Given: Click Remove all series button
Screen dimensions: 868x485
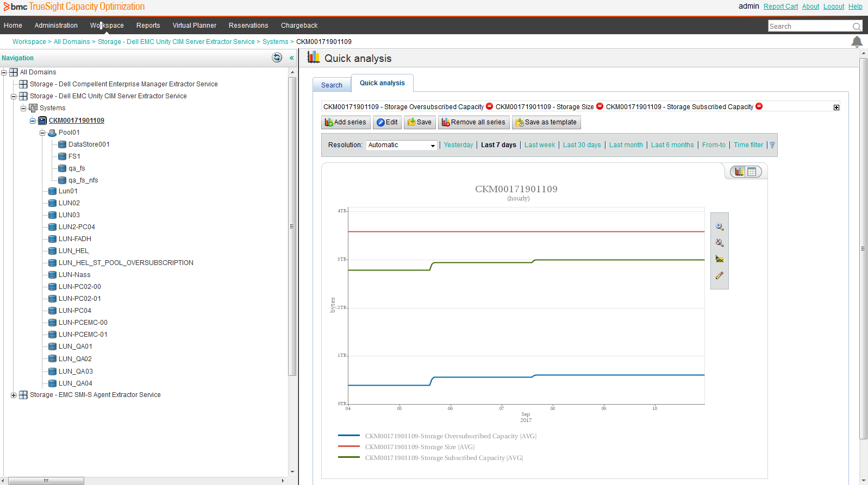Looking at the screenshot, I should (473, 122).
